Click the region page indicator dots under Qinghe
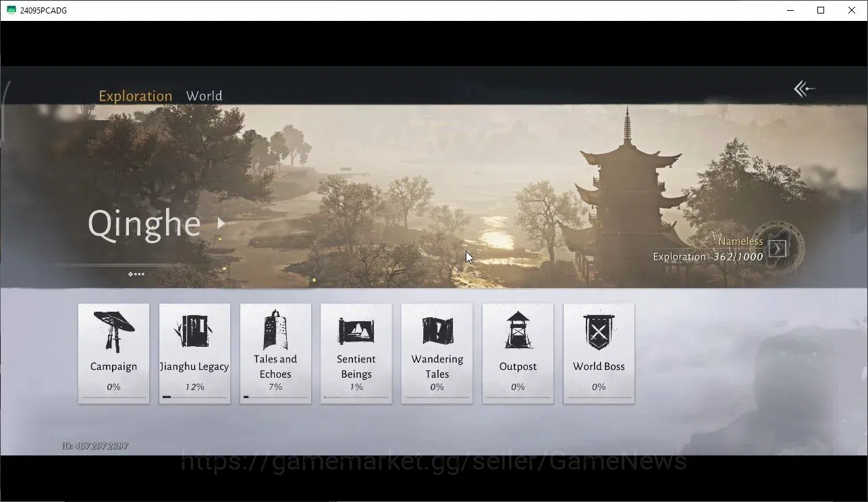Image resolution: width=868 pixels, height=502 pixels. coord(136,274)
